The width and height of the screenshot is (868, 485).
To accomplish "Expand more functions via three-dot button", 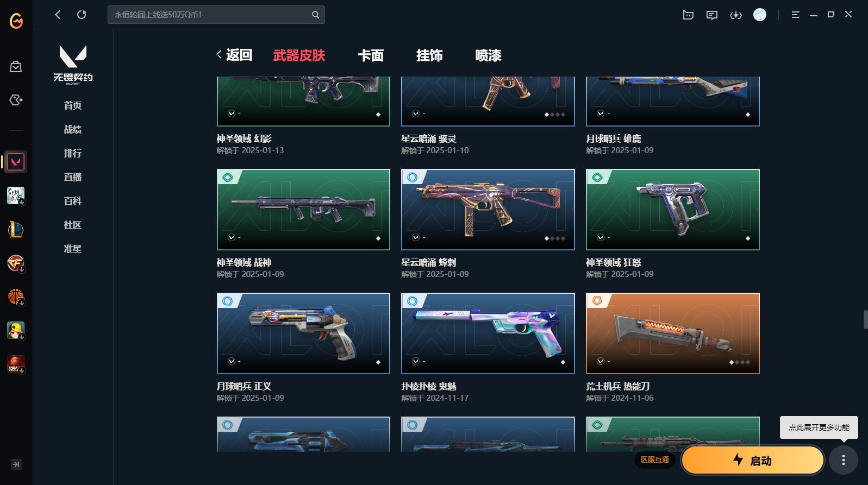I will pos(844,461).
